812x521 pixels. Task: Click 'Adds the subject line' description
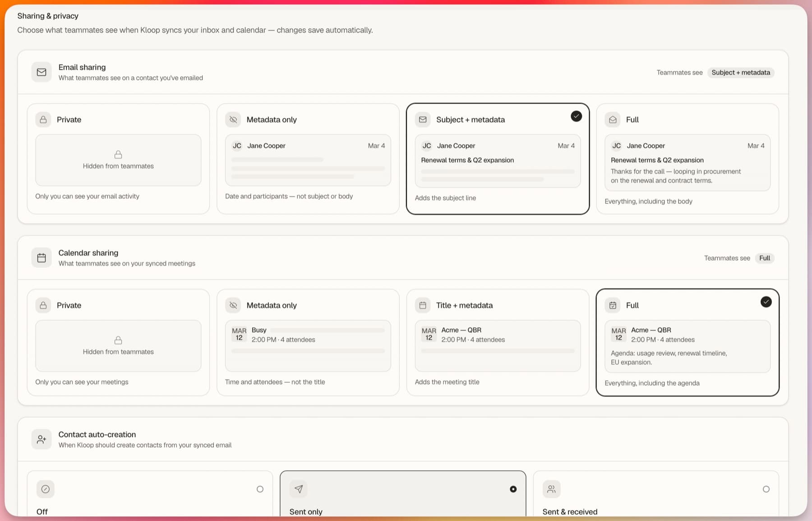click(445, 198)
